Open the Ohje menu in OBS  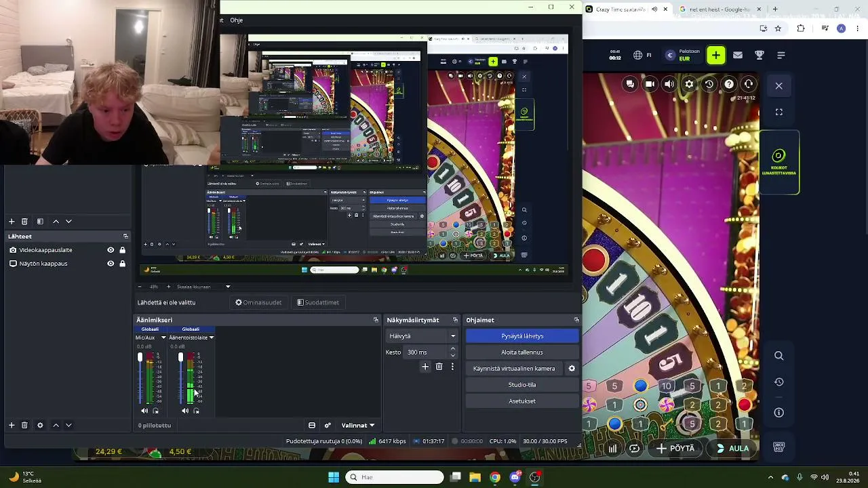[x=236, y=20]
